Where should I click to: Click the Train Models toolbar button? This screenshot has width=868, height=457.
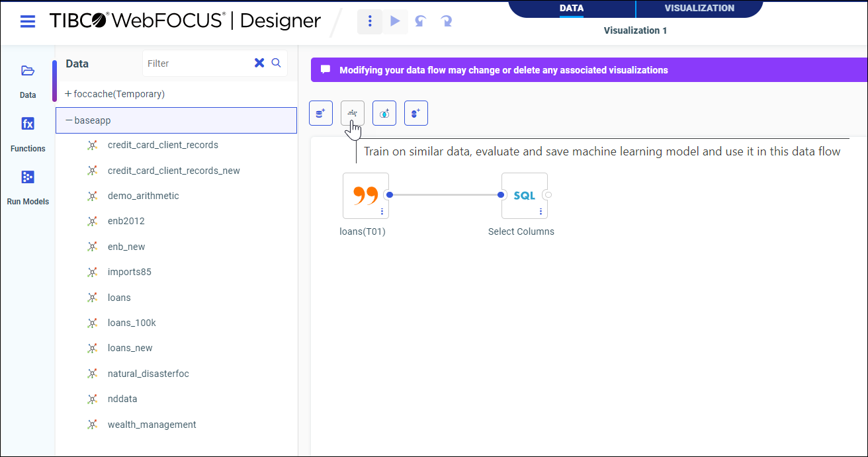(x=352, y=113)
